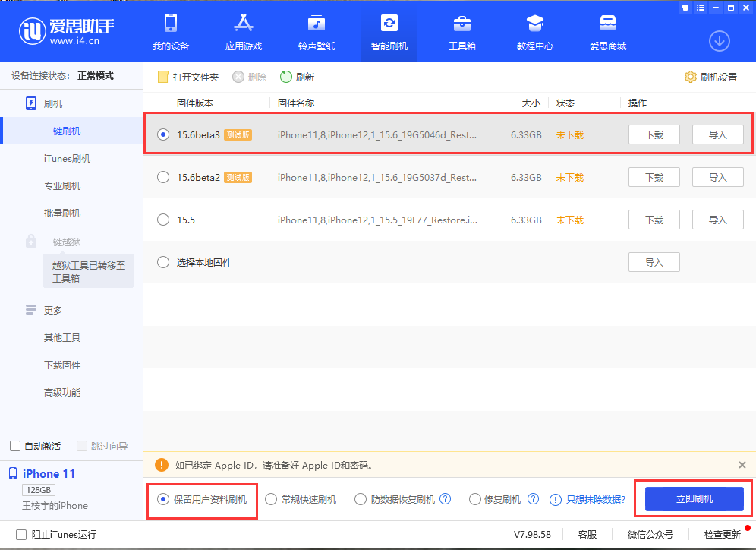Select the 15.5 firmware radio button

pos(162,220)
